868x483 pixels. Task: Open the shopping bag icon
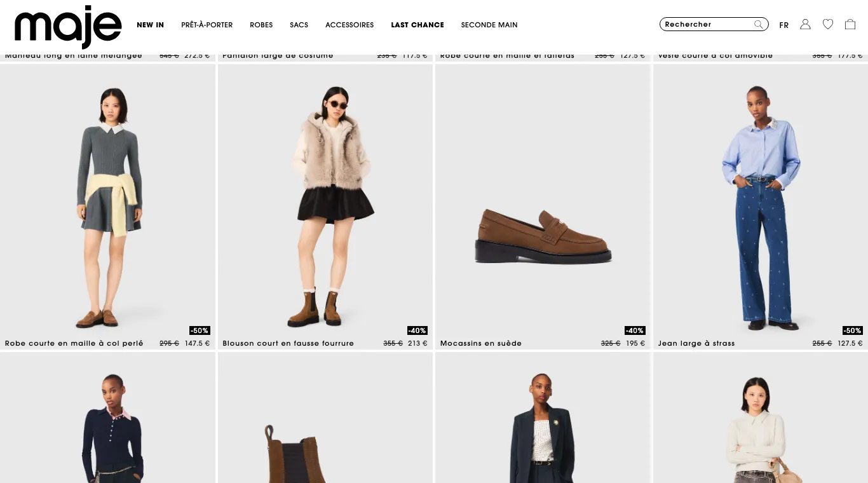click(850, 24)
